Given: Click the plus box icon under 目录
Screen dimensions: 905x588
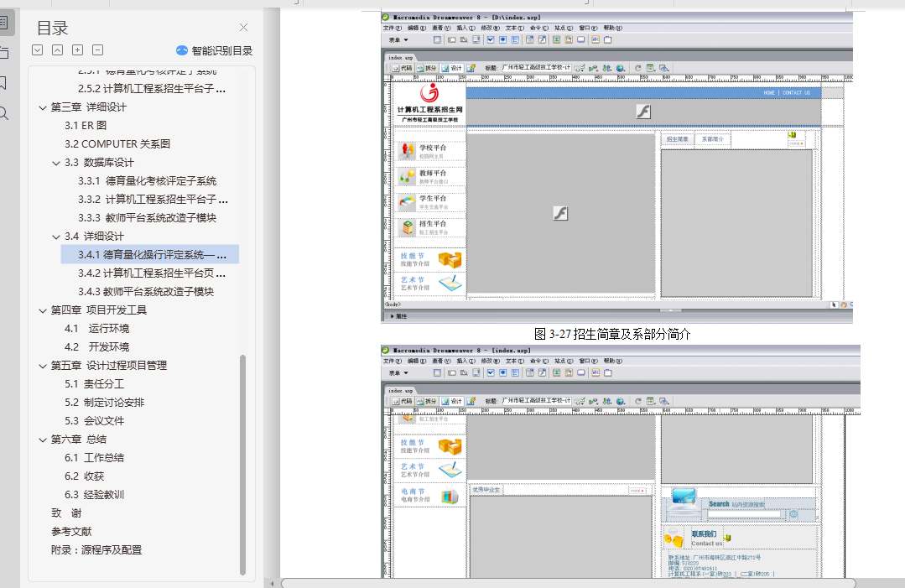Looking at the screenshot, I should pyautogui.click(x=78, y=50).
